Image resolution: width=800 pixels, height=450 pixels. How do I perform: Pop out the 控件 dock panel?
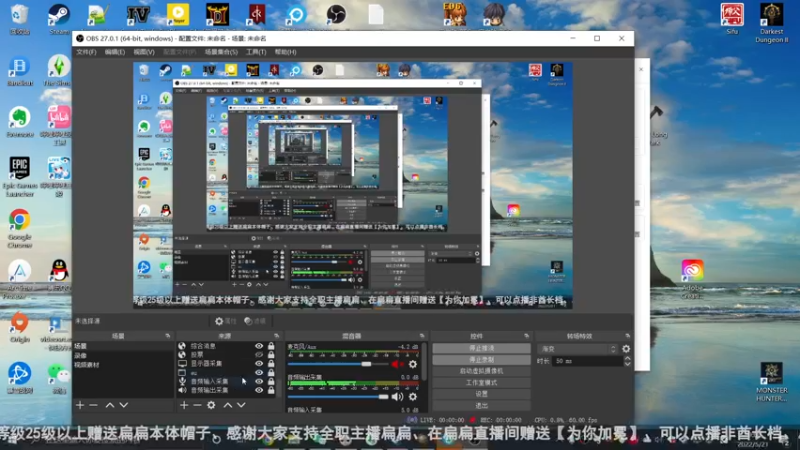[x=526, y=336]
